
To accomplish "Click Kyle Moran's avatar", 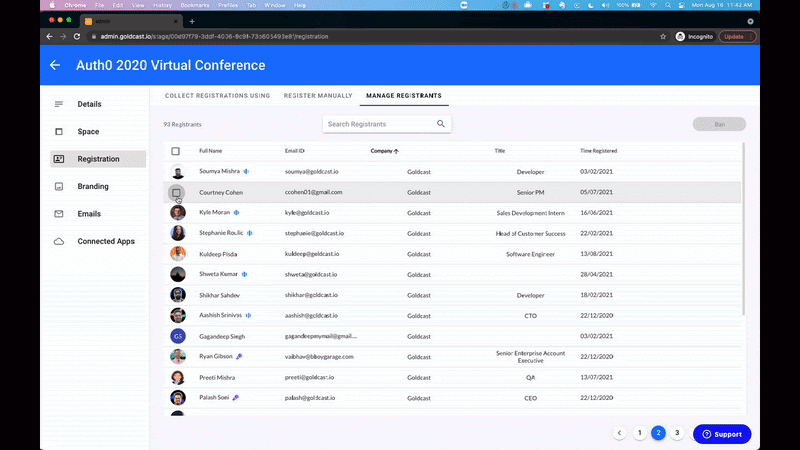I will click(x=178, y=213).
